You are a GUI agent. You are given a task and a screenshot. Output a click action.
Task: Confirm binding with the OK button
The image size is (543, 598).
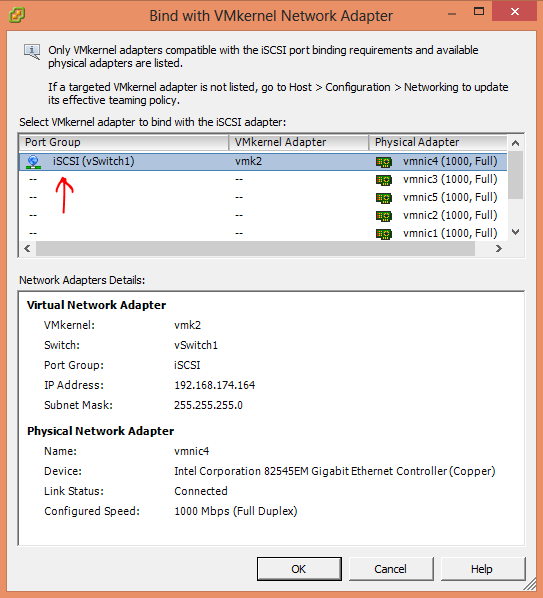coord(299,569)
